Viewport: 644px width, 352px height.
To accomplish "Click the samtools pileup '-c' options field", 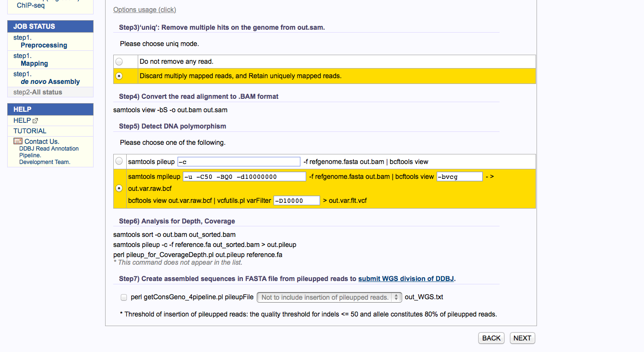I will pos(239,162).
